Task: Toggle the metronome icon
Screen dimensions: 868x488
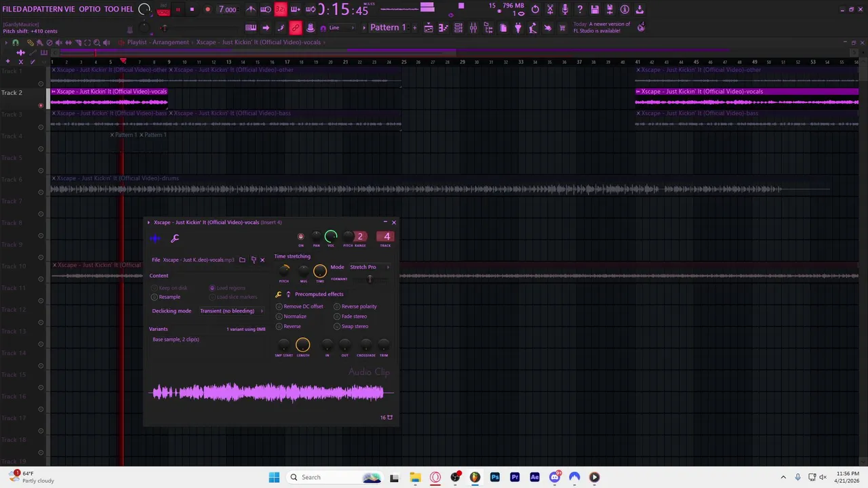Action: [x=251, y=9]
